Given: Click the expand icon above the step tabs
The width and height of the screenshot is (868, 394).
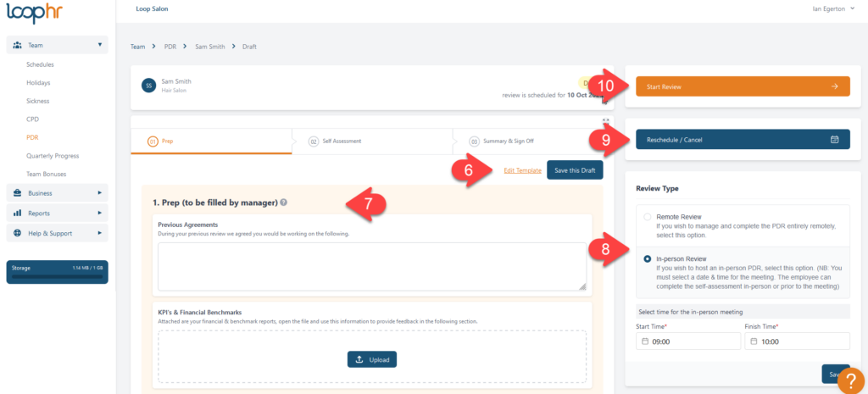Looking at the screenshot, I should pos(605,120).
